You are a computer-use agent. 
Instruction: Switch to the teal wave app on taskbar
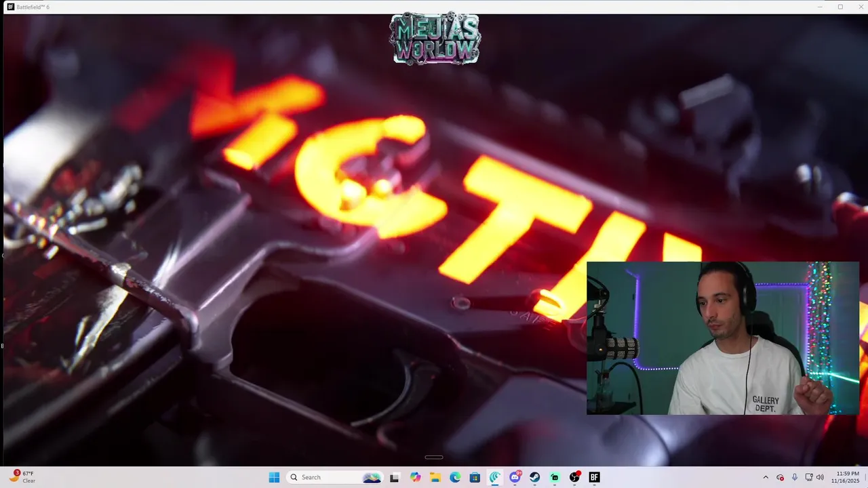(x=495, y=477)
